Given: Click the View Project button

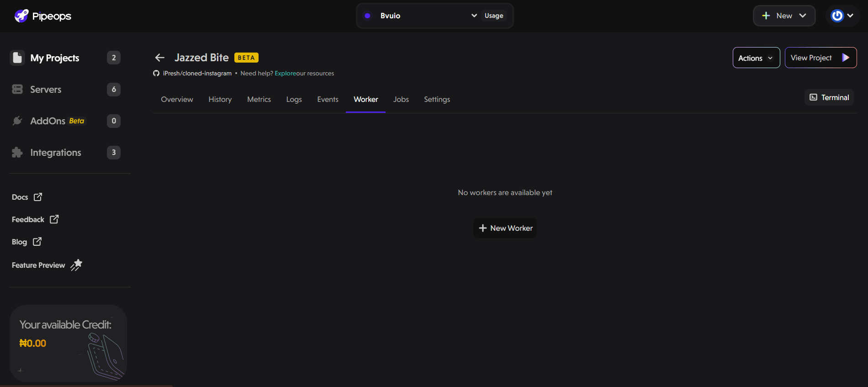Looking at the screenshot, I should click(x=820, y=58).
